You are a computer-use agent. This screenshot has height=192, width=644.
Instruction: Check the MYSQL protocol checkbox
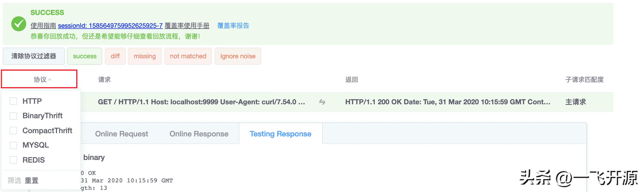[13, 145]
